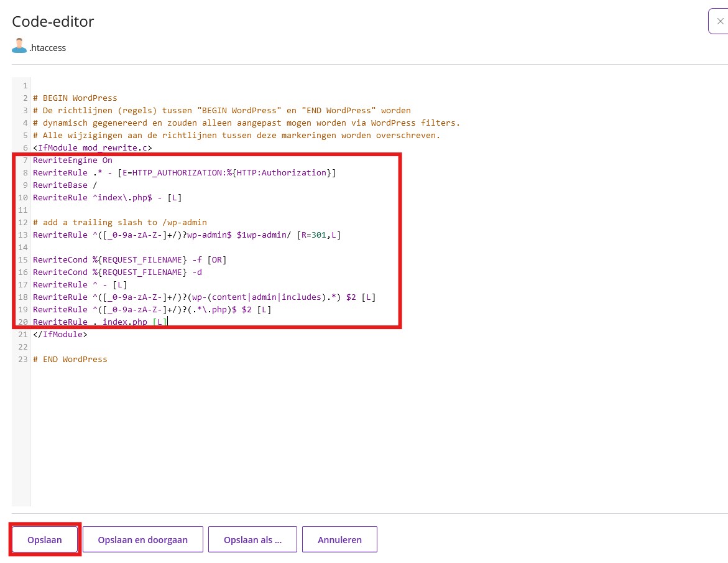The height and width of the screenshot is (563, 728).
Task: Open the Opslaan als ... option
Action: (252, 539)
